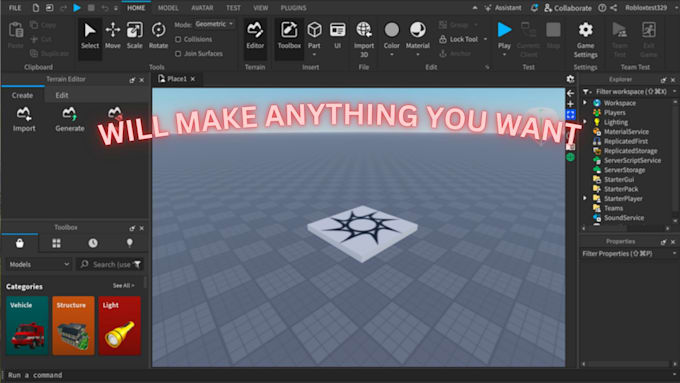
Task: Open the FILE menu
Action: click(x=15, y=8)
